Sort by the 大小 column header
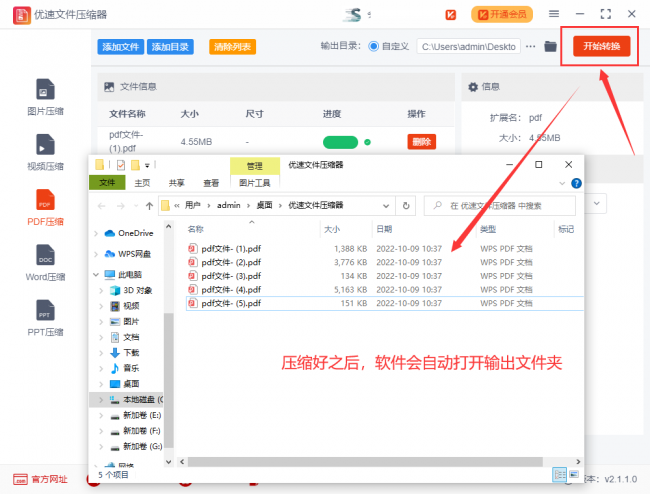The height and width of the screenshot is (494, 650). [332, 229]
